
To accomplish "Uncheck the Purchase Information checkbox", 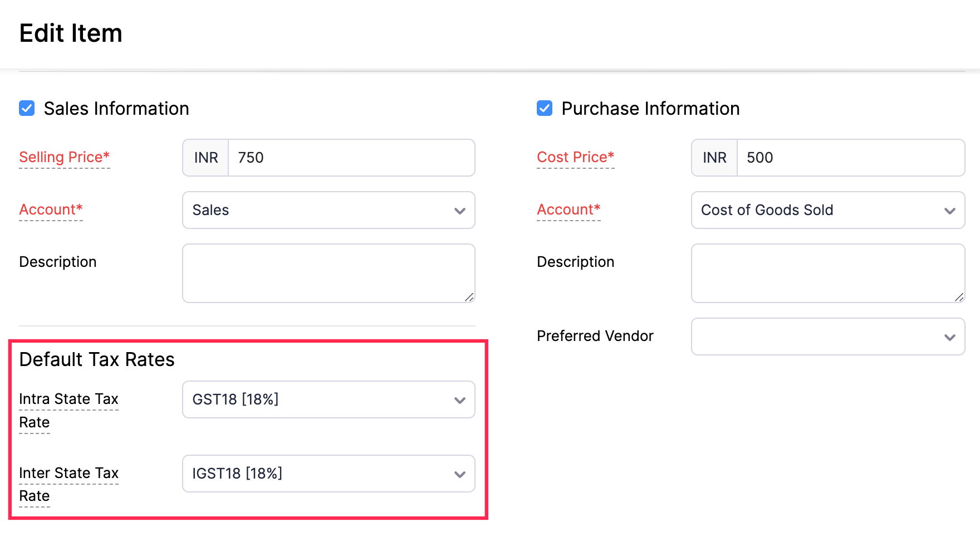I will point(544,108).
